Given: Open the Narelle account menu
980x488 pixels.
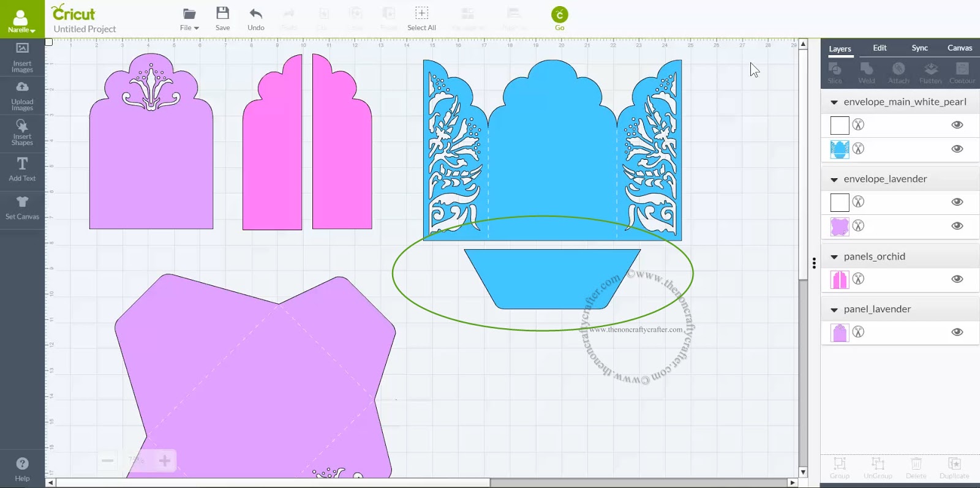Looking at the screenshot, I should coord(21,20).
